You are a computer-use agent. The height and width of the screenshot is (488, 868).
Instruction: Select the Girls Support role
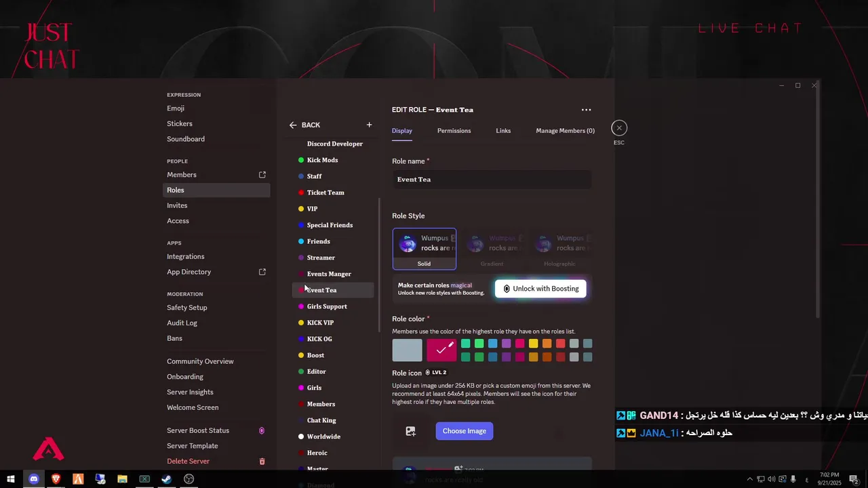tap(333, 306)
